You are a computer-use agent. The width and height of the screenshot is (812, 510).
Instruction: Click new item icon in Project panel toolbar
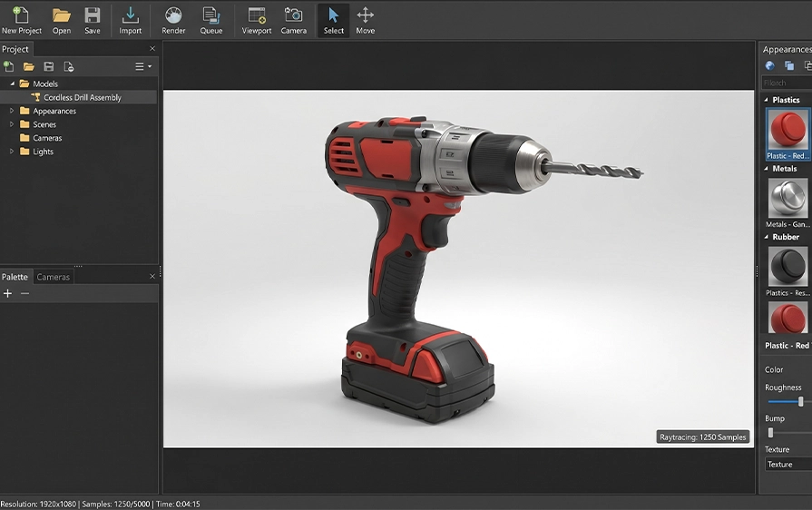coord(8,66)
